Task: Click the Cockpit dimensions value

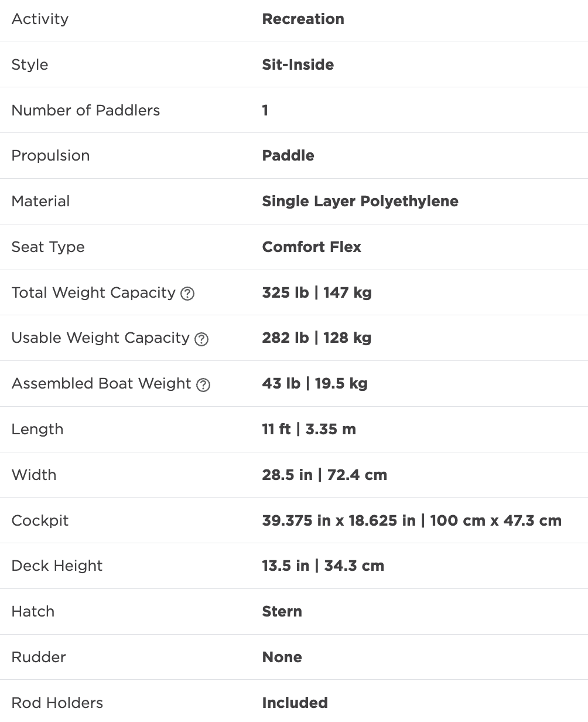Action: tap(412, 520)
